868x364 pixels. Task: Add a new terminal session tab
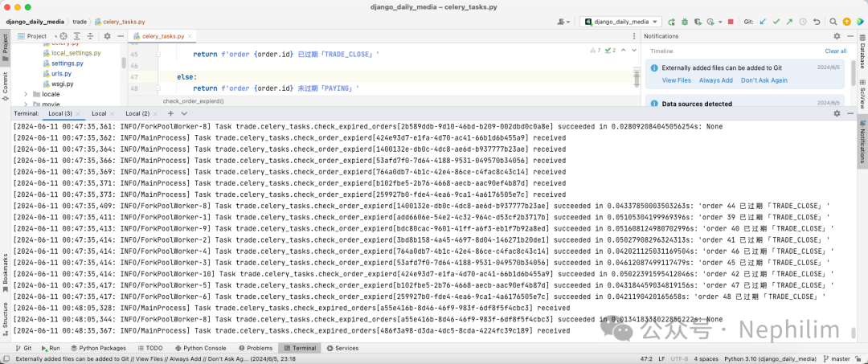170,113
